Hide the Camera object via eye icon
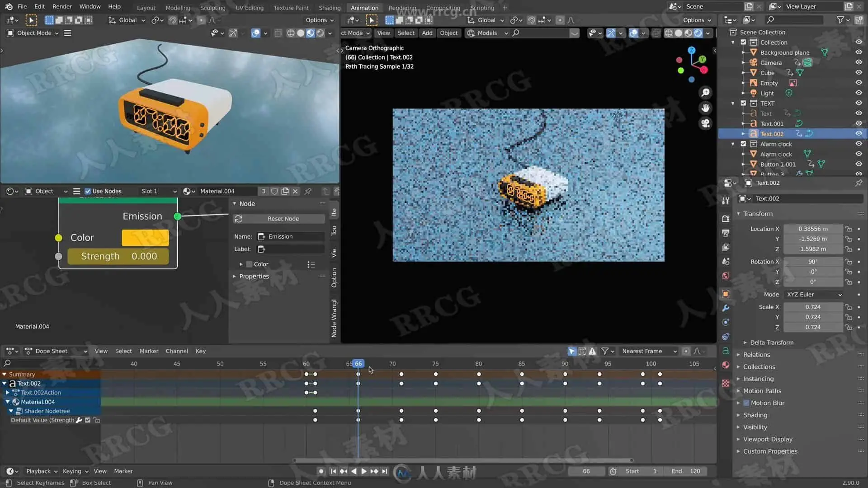The height and width of the screenshot is (488, 868). [x=859, y=63]
